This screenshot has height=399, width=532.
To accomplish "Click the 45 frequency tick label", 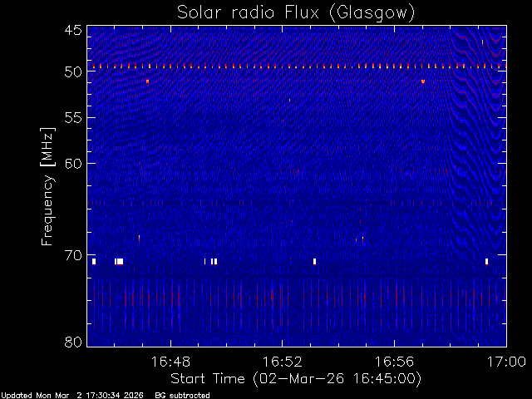I will pyautogui.click(x=73, y=30).
